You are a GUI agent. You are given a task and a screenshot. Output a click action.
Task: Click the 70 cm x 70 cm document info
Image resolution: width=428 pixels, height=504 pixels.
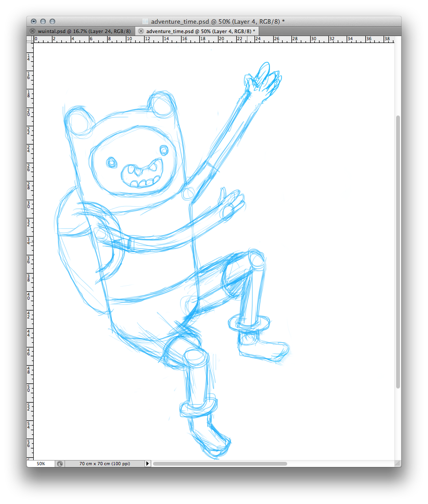tap(105, 463)
